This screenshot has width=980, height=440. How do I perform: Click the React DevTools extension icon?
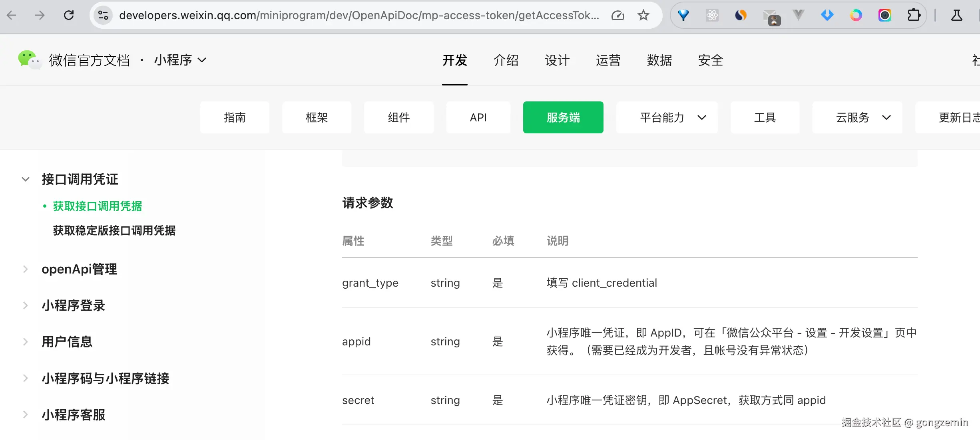tap(712, 16)
